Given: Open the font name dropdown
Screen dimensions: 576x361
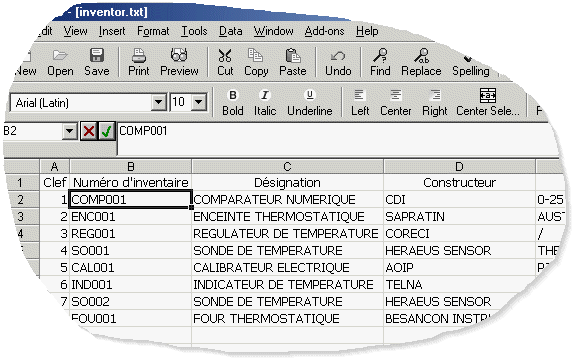Looking at the screenshot, I should coord(159,102).
